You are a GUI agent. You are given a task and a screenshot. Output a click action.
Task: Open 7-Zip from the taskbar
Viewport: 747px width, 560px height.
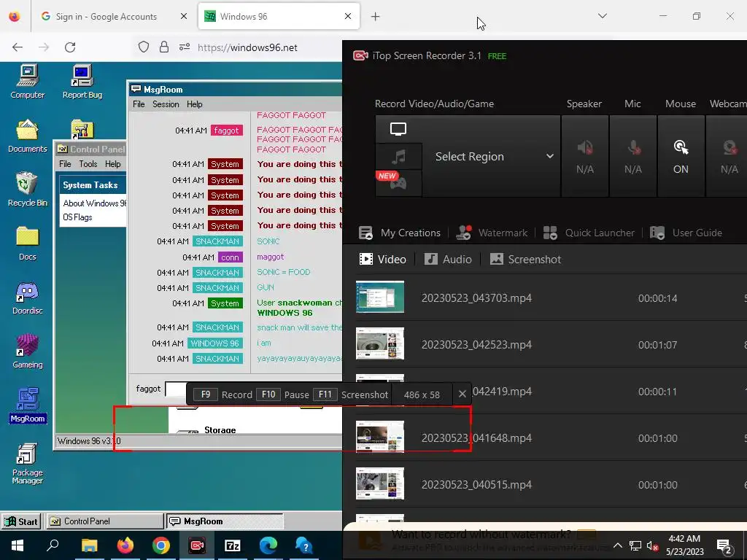click(x=233, y=545)
